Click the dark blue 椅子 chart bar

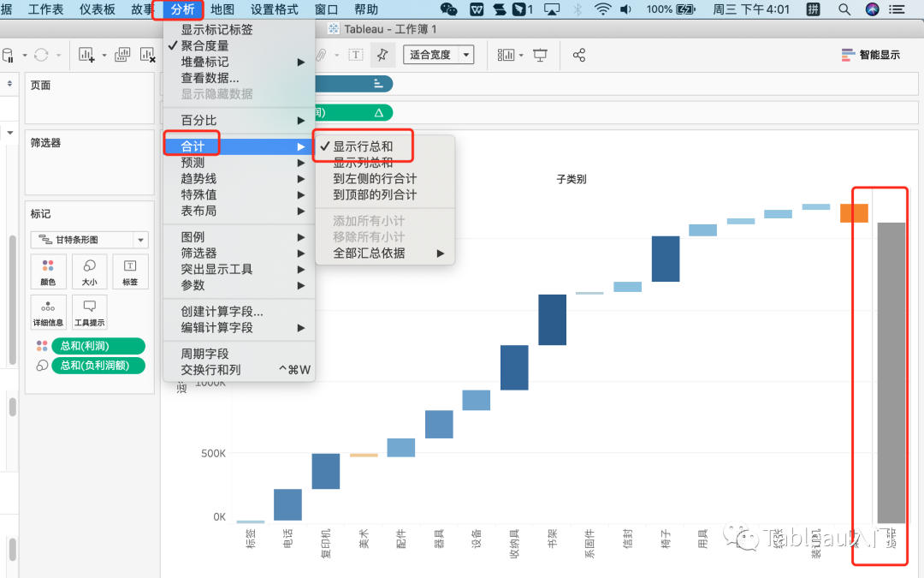pyautogui.click(x=666, y=259)
